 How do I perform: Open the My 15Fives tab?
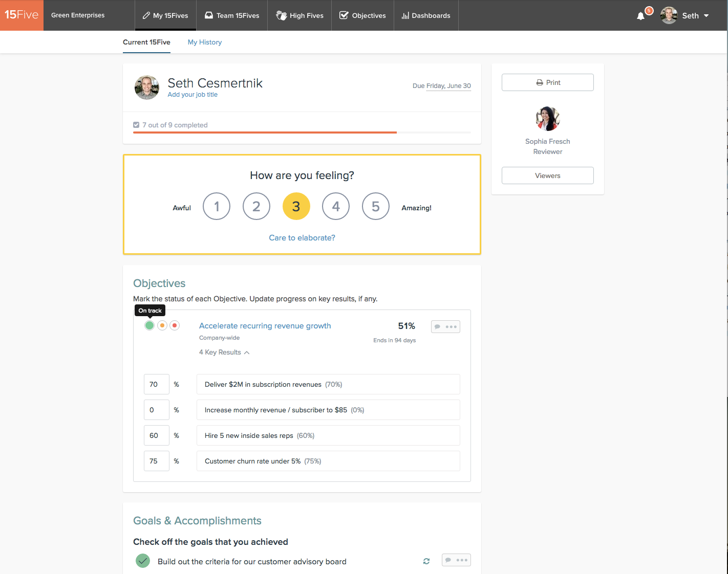coord(165,15)
